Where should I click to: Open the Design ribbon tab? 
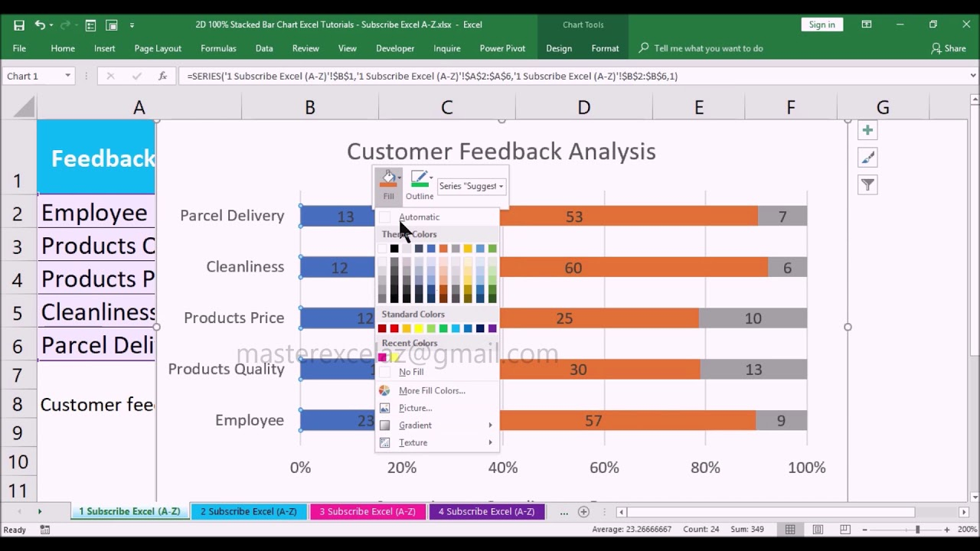click(x=558, y=48)
